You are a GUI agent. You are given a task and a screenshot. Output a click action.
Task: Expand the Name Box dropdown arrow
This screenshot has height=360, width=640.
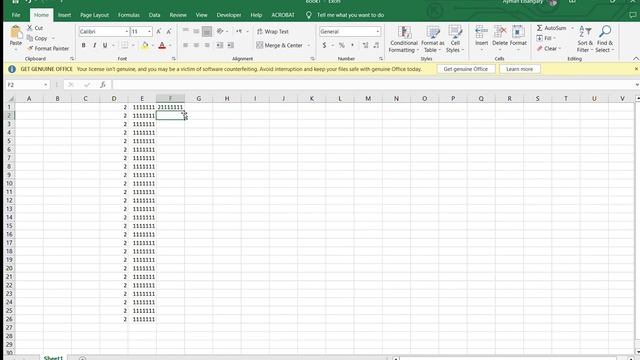click(45, 84)
